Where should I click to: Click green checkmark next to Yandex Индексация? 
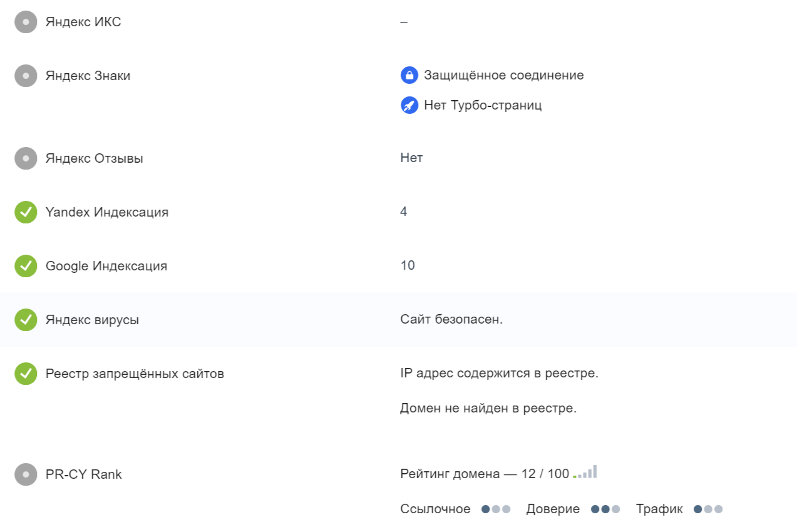26,212
